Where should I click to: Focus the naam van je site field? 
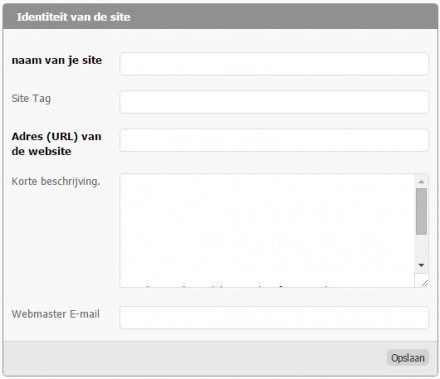coord(274,63)
